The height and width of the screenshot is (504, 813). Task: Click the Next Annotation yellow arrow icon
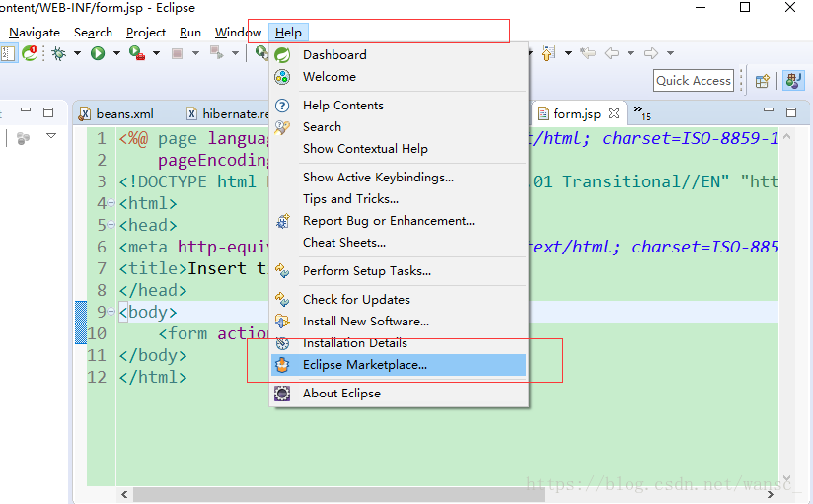pos(548,53)
